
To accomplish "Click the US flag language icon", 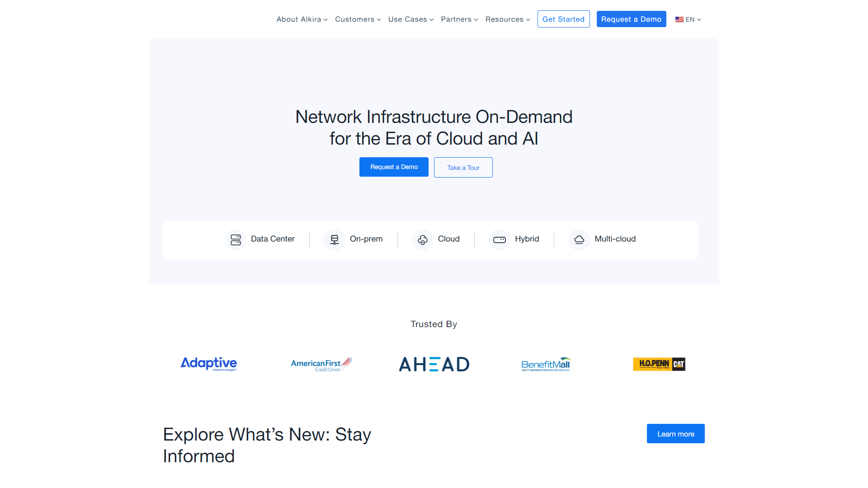I will [679, 19].
